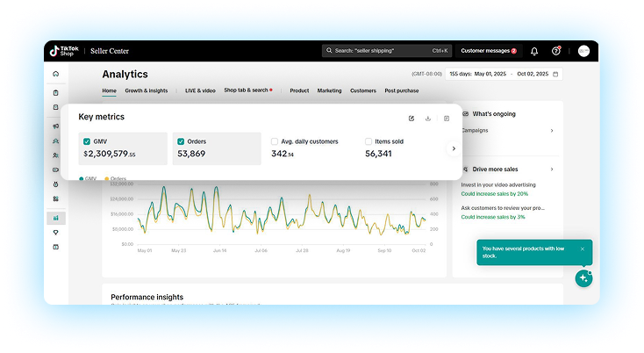This screenshot has width=644, height=353.
Task: Uncheck the Orders metric checkbox
Action: 181,140
